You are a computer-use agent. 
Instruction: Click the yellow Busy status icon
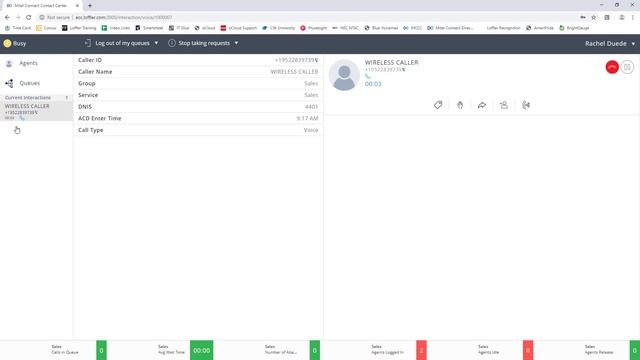(x=7, y=43)
